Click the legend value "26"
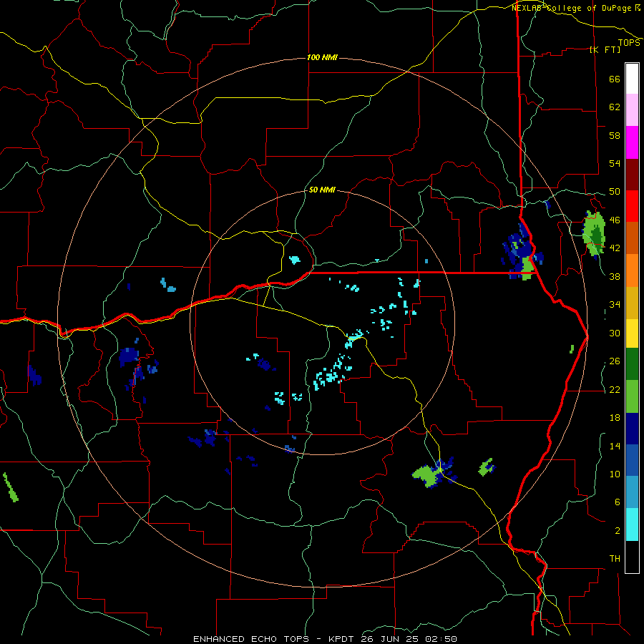This screenshot has width=644, height=644. pos(615,361)
